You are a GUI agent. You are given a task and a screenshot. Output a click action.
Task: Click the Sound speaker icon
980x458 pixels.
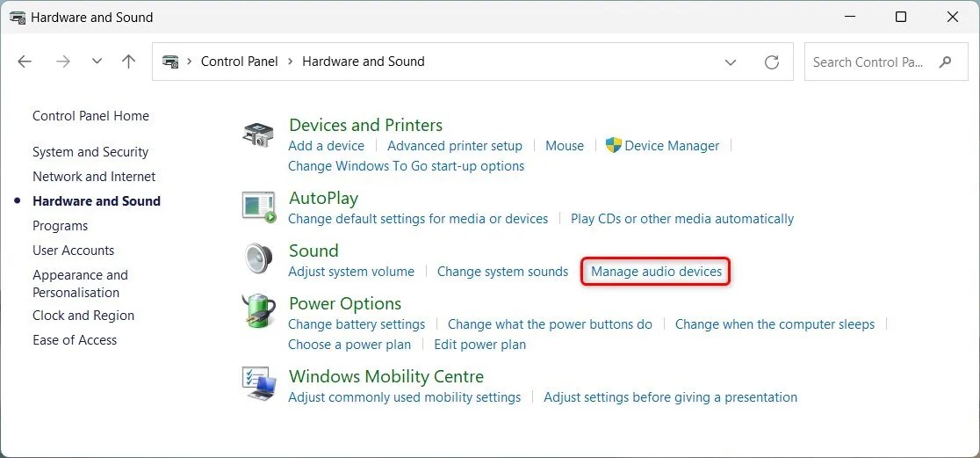point(258,259)
